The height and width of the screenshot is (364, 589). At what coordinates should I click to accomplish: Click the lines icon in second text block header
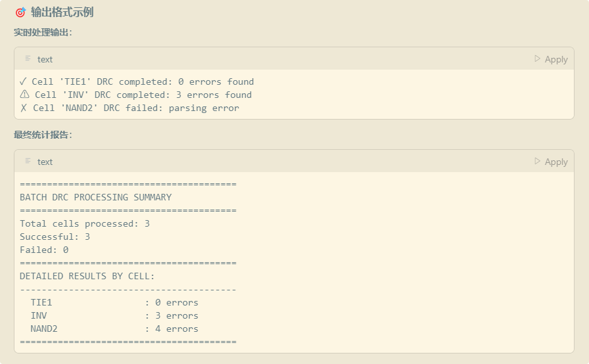pyautogui.click(x=28, y=160)
